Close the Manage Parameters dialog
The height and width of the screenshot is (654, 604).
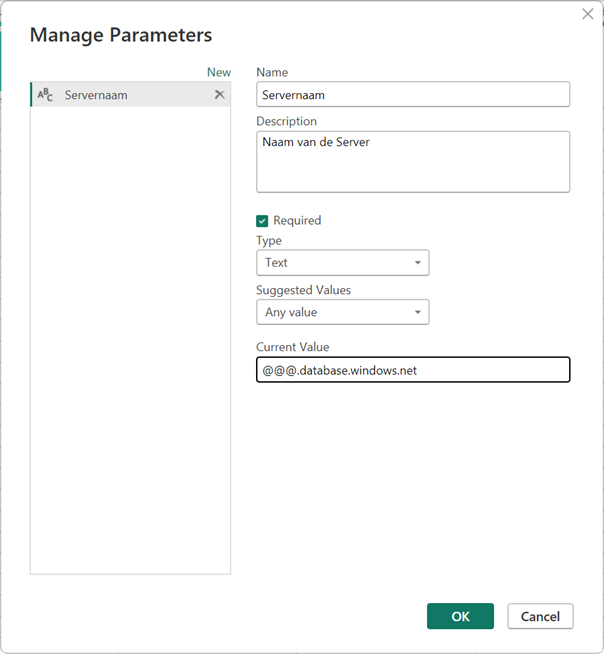click(x=587, y=14)
